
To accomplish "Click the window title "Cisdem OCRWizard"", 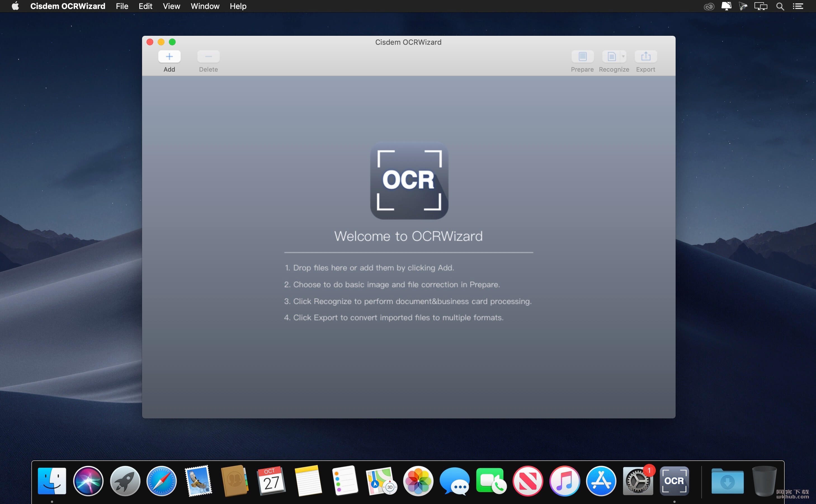I will tap(408, 42).
